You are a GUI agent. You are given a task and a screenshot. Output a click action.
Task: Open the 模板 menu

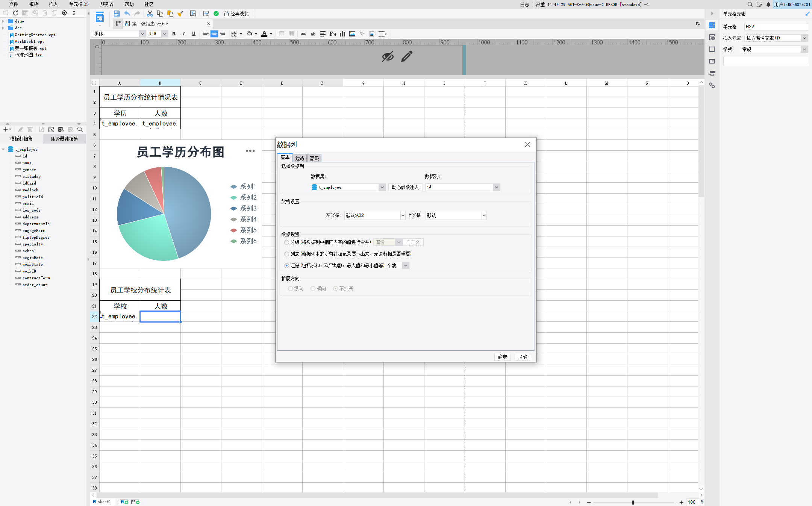point(34,5)
